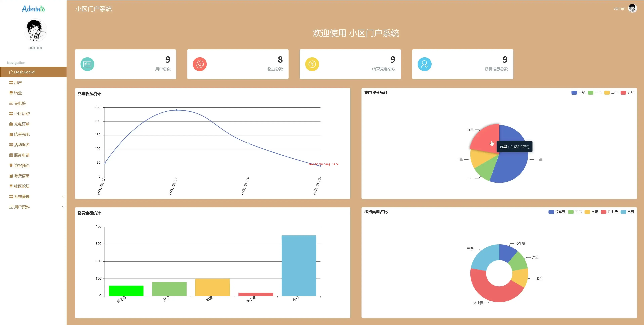
Task: Click the yellow yen charging total icon
Action: coord(312,64)
